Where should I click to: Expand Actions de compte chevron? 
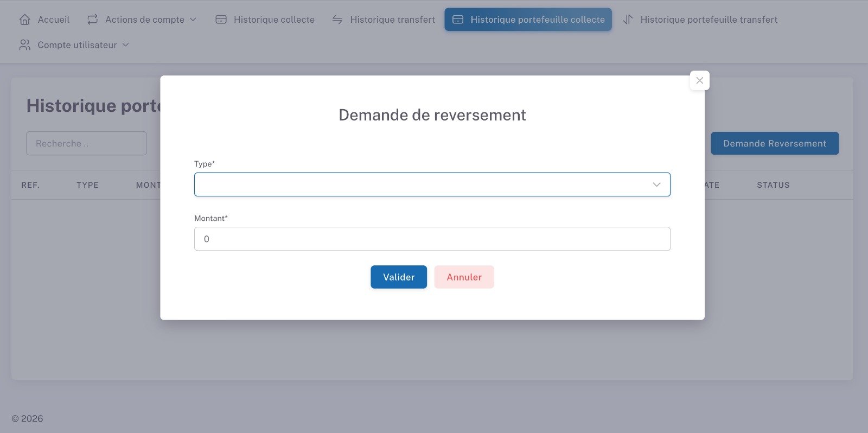pyautogui.click(x=193, y=20)
